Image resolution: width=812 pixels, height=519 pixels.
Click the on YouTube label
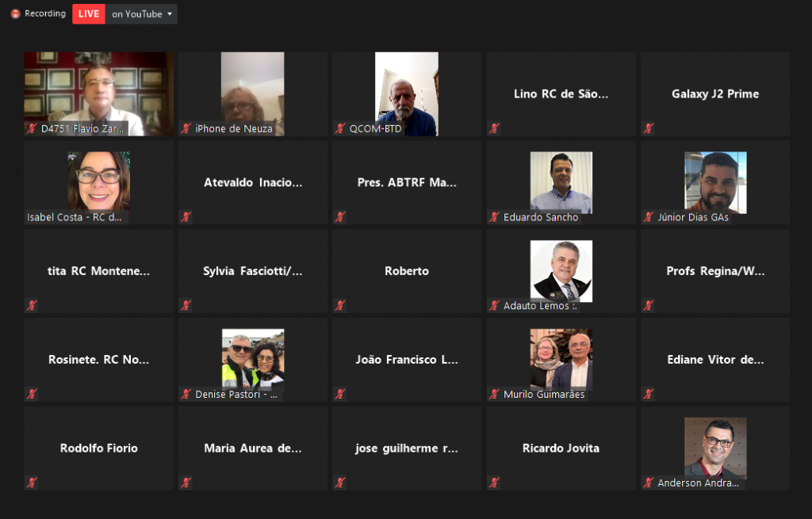click(x=136, y=14)
